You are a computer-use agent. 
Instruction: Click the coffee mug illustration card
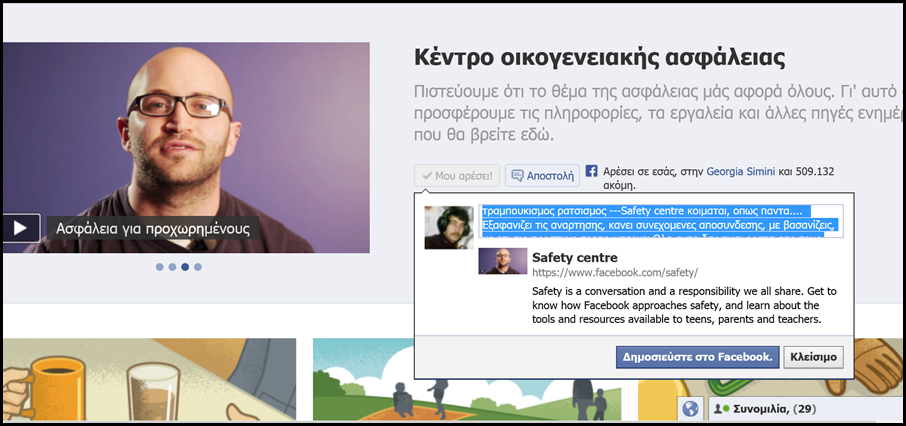pos(149,380)
